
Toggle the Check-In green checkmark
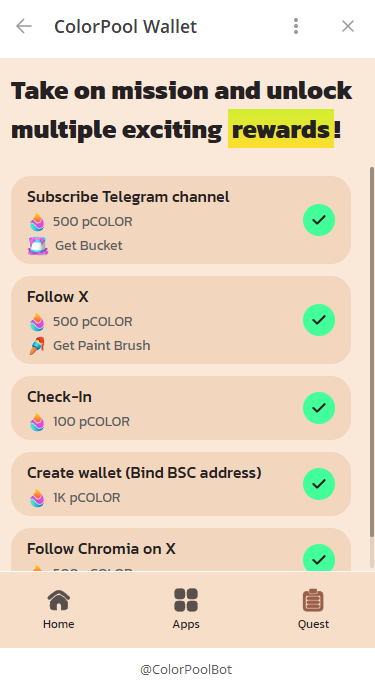tap(319, 408)
